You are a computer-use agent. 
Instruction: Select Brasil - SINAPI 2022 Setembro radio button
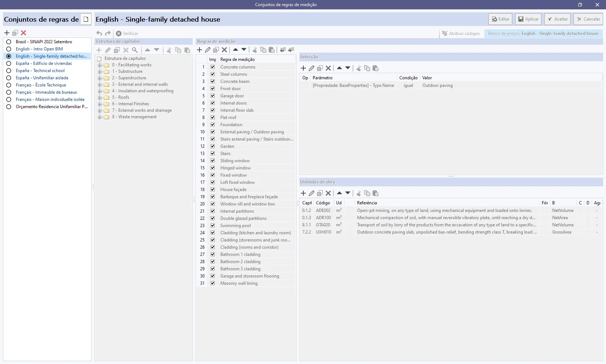pos(9,42)
